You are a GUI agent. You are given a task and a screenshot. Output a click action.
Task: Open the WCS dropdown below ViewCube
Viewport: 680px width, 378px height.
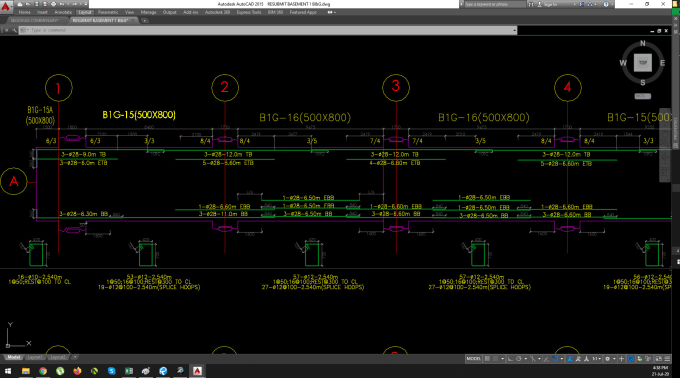click(x=643, y=96)
